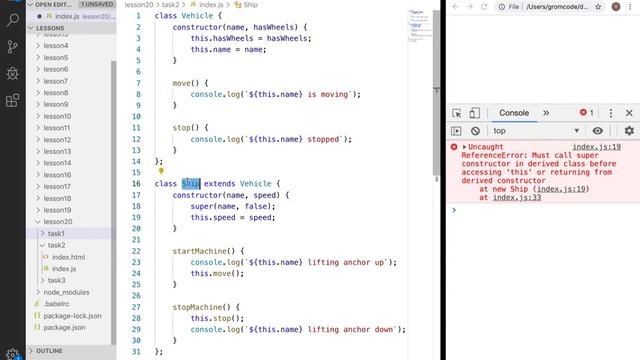Open DevTools customize three-dot menu

click(x=611, y=113)
